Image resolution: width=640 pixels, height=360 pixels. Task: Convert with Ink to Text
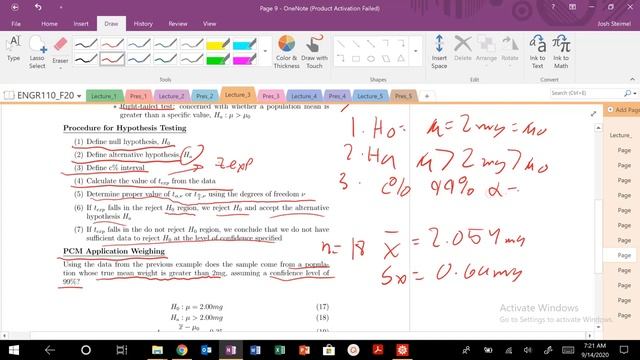[538, 52]
